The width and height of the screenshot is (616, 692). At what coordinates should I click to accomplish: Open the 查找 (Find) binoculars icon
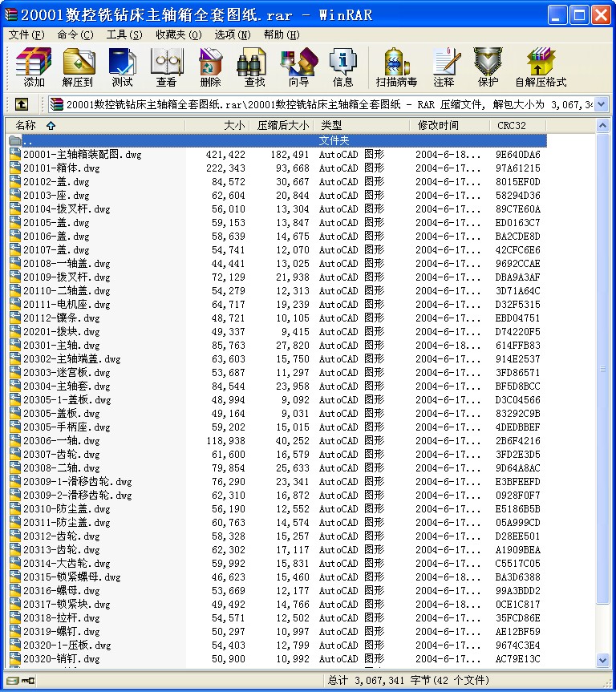point(254,67)
